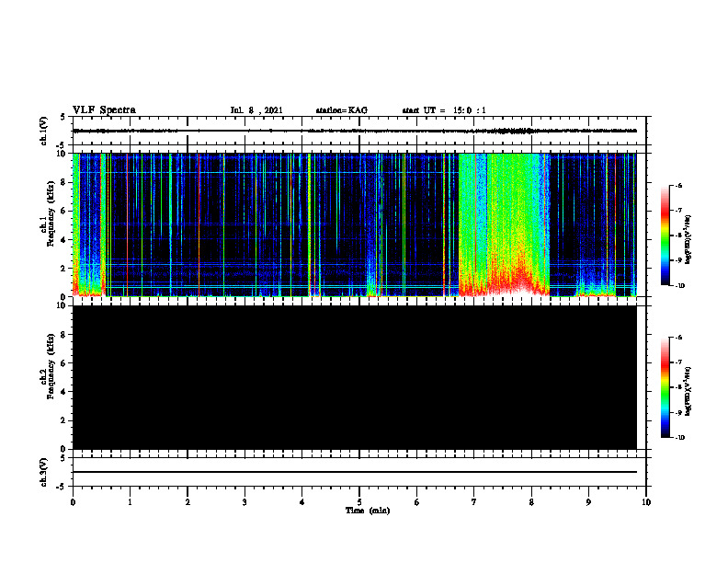This screenshot has width=728, height=563.
Task: Click the "9" tick on the time axis
Action: click(x=588, y=502)
